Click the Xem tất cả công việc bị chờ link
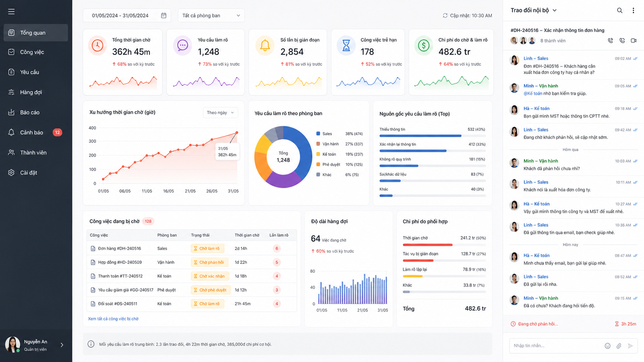This screenshot has width=644, height=362. click(113, 319)
